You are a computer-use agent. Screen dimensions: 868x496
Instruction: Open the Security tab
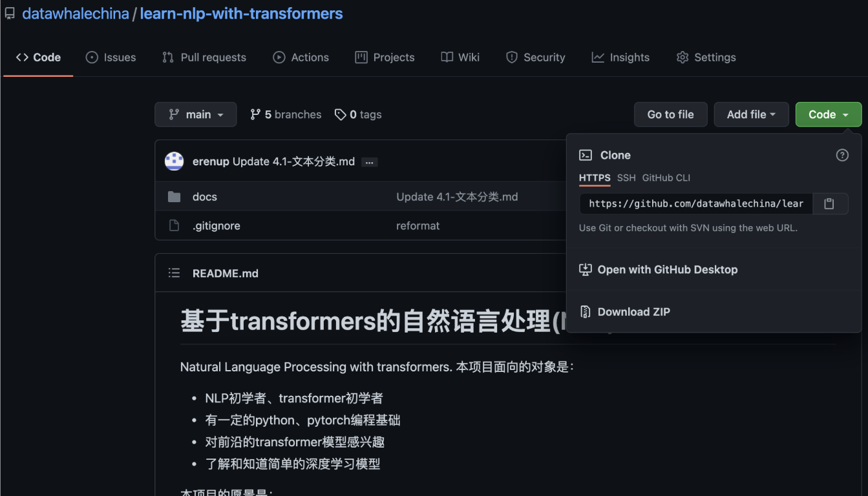click(x=535, y=57)
